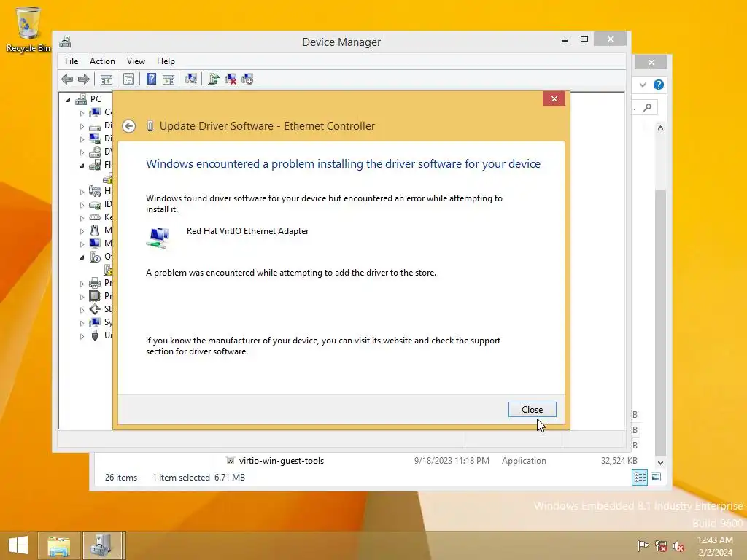
Task: Expand the ribbon chevron in File Explorer window
Action: [x=643, y=85]
